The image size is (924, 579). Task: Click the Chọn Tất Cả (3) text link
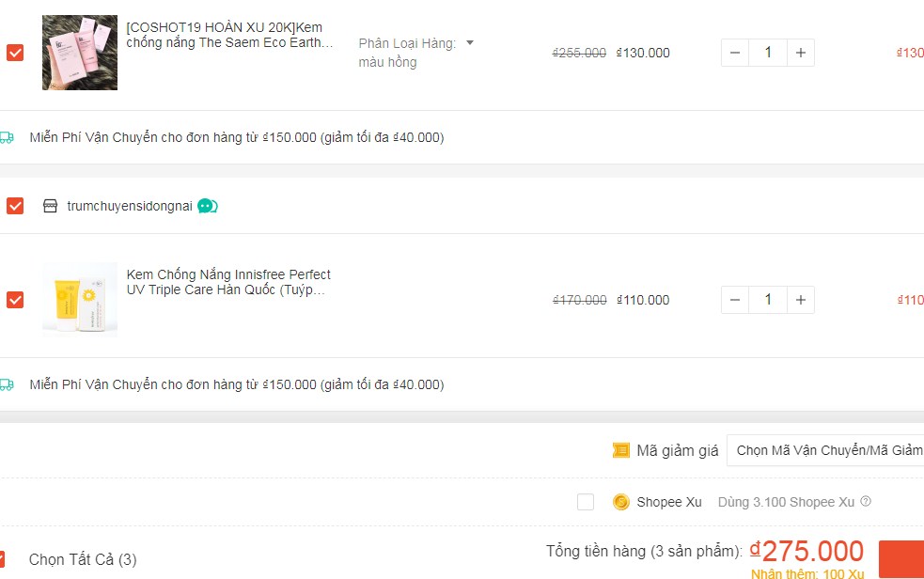point(83,558)
